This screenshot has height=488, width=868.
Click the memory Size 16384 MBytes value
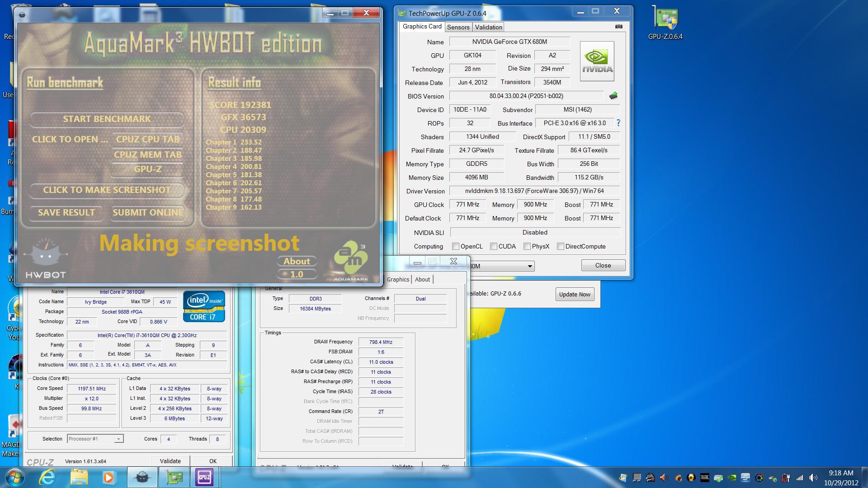click(x=315, y=309)
